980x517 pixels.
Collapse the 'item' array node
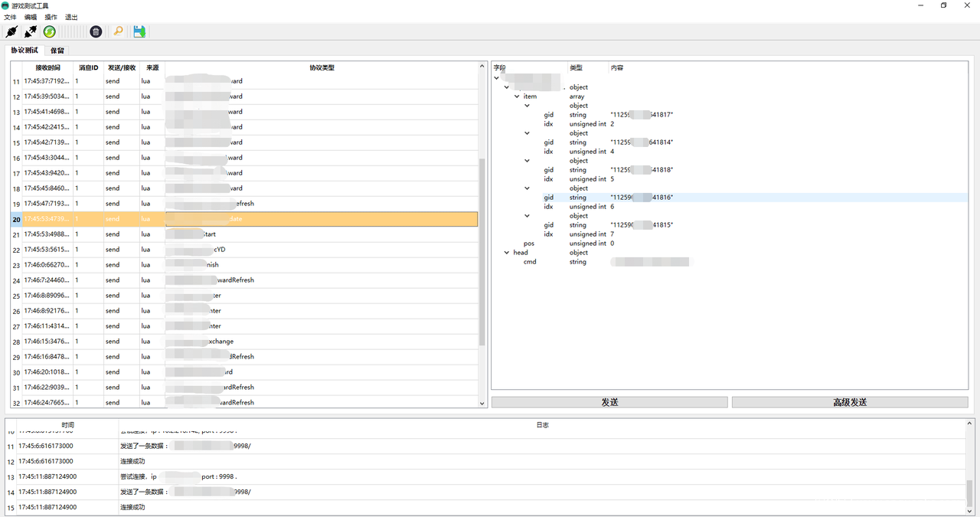(x=517, y=97)
